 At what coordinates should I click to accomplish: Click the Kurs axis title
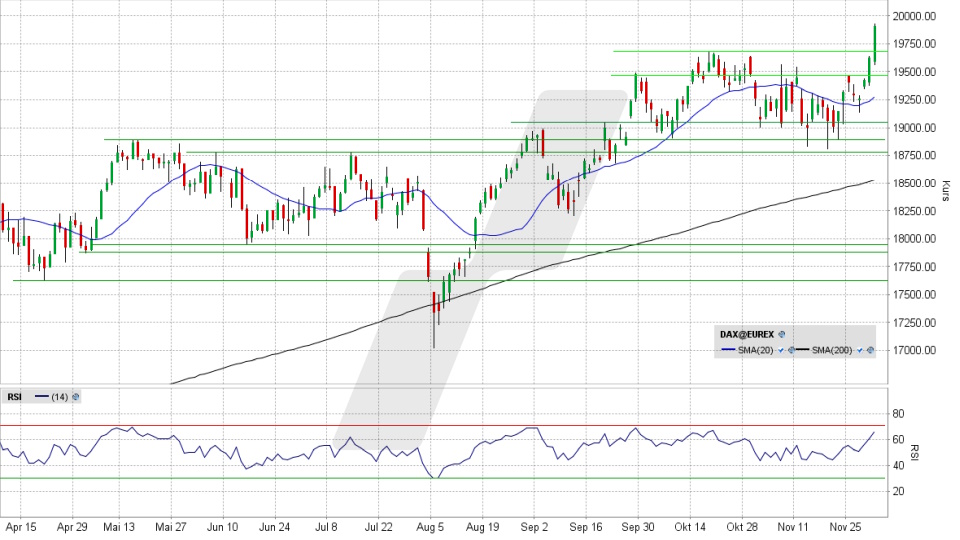(x=946, y=190)
